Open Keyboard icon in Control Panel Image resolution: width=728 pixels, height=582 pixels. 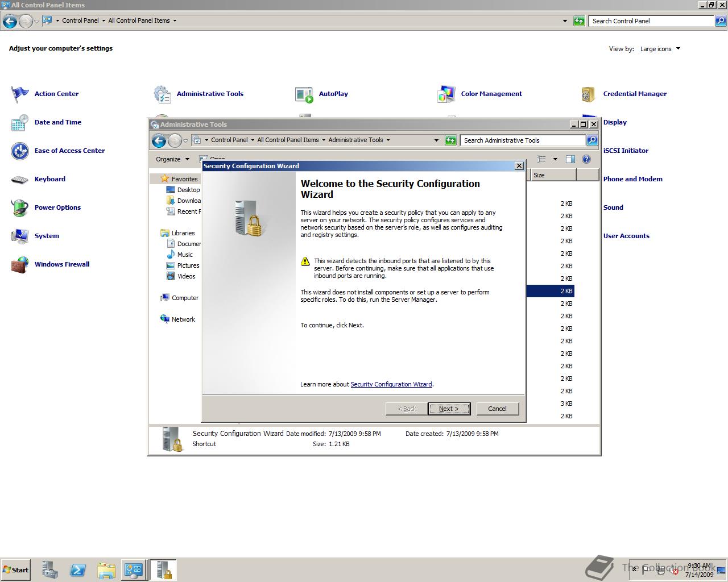tap(20, 179)
